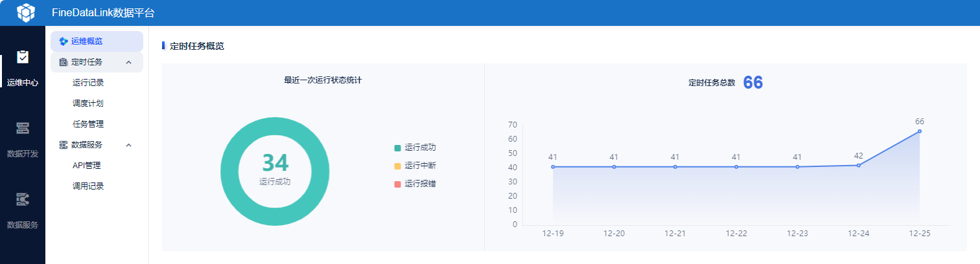Screen dimensions: 980x264
Task: Click the 数据服务 group icon in tree
Action: tap(64, 145)
